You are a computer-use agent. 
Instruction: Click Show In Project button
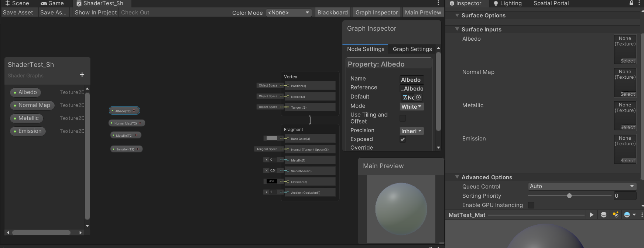96,12
